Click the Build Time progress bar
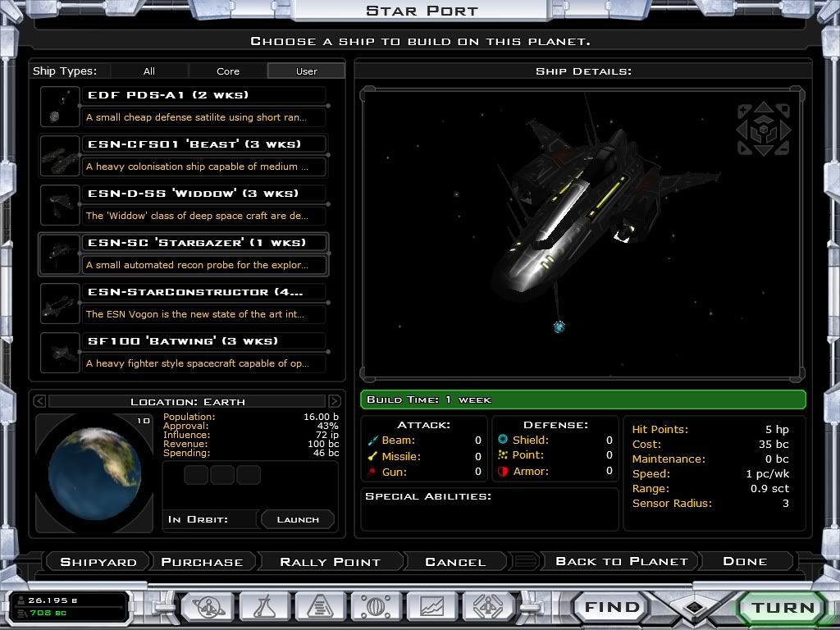Screen dimensions: 840x630 point(583,399)
